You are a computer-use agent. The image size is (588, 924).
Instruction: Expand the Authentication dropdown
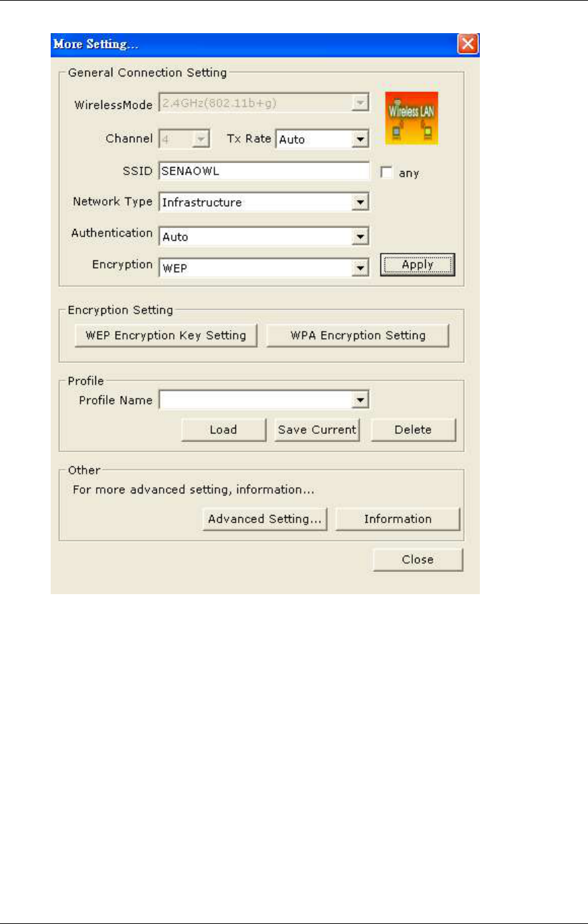[x=264, y=237]
